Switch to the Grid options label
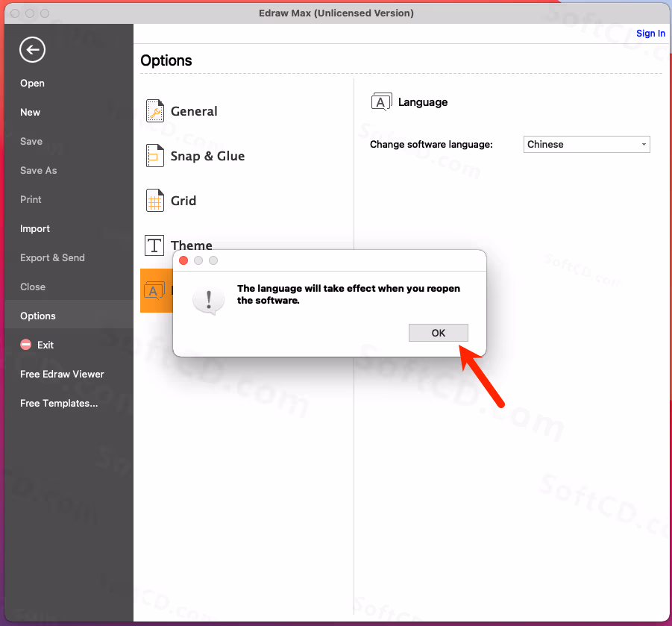The height and width of the screenshot is (626, 672). tap(183, 201)
